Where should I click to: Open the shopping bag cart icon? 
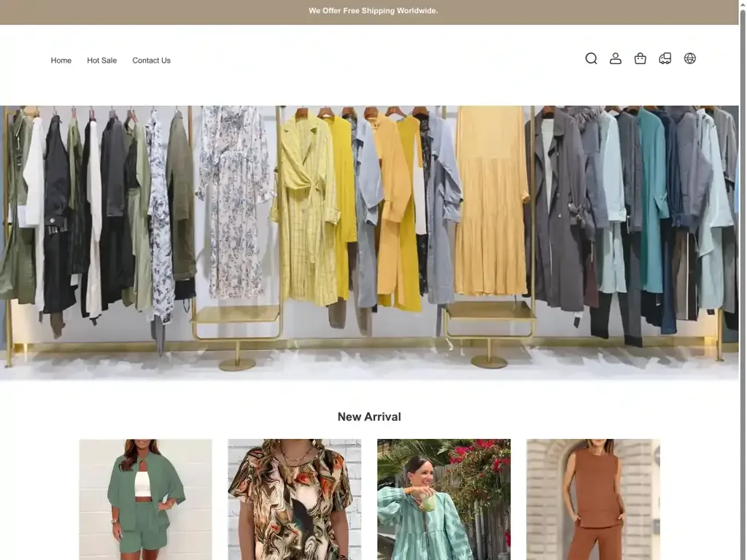click(640, 59)
